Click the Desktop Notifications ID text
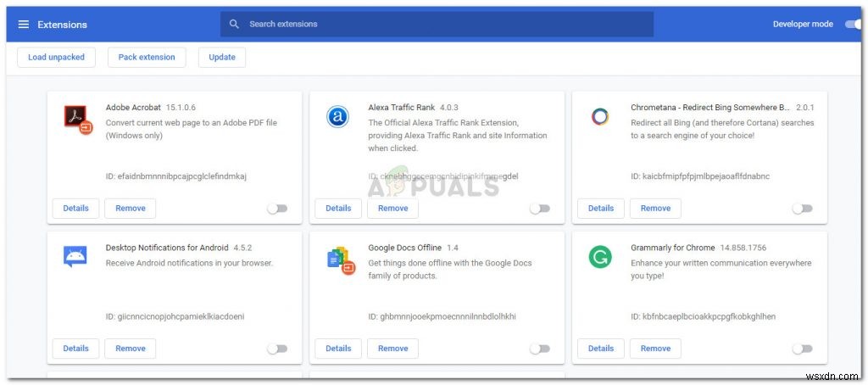This screenshot has width=868, height=385. [175, 316]
